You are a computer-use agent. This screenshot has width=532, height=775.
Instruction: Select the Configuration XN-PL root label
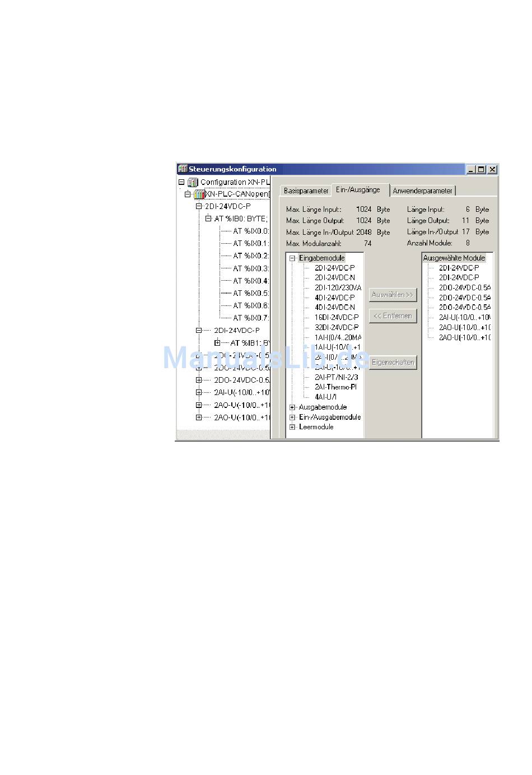pos(235,182)
